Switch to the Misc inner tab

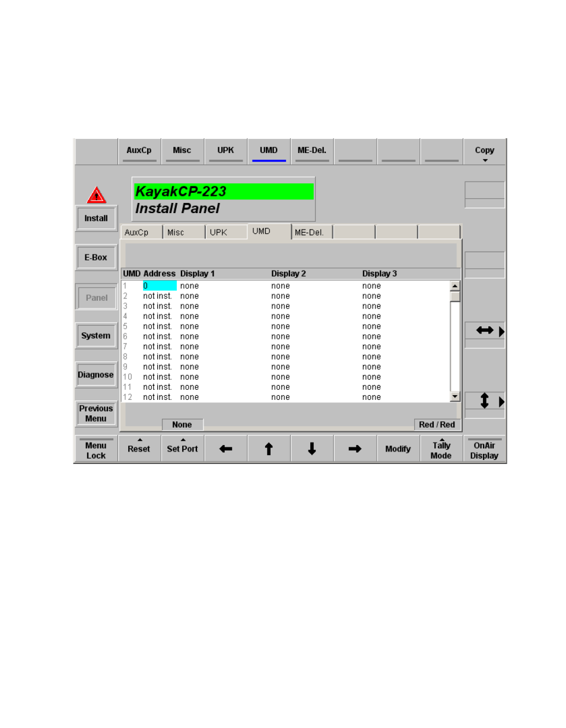[184, 233]
